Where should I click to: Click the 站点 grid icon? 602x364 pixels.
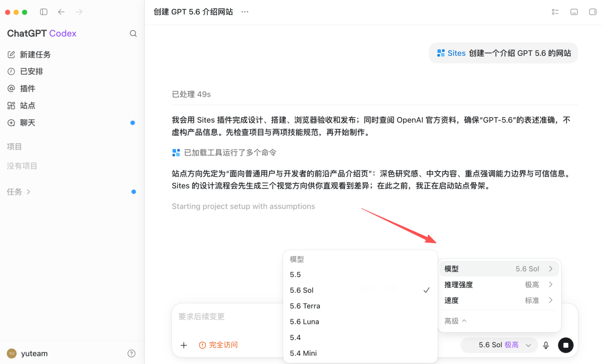11,105
